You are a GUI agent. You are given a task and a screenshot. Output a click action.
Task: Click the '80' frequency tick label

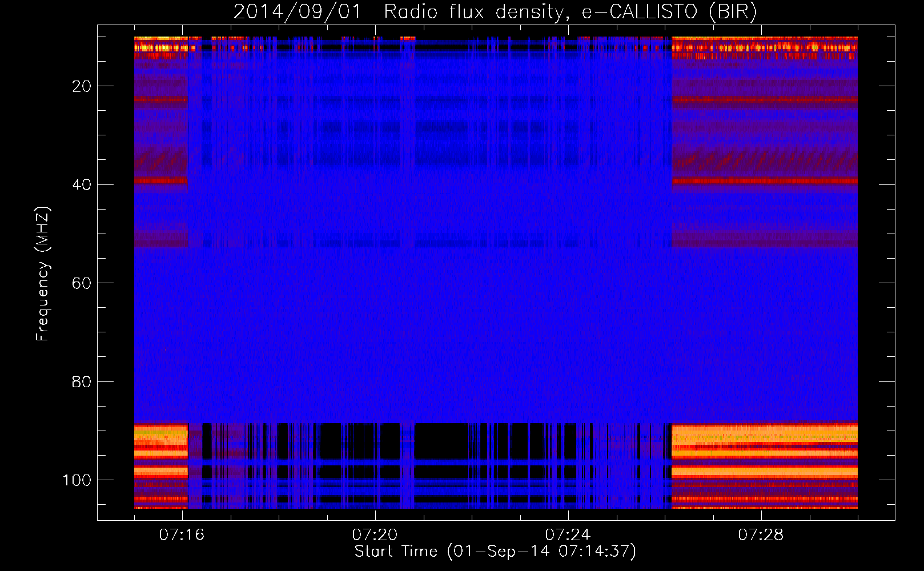tap(82, 382)
